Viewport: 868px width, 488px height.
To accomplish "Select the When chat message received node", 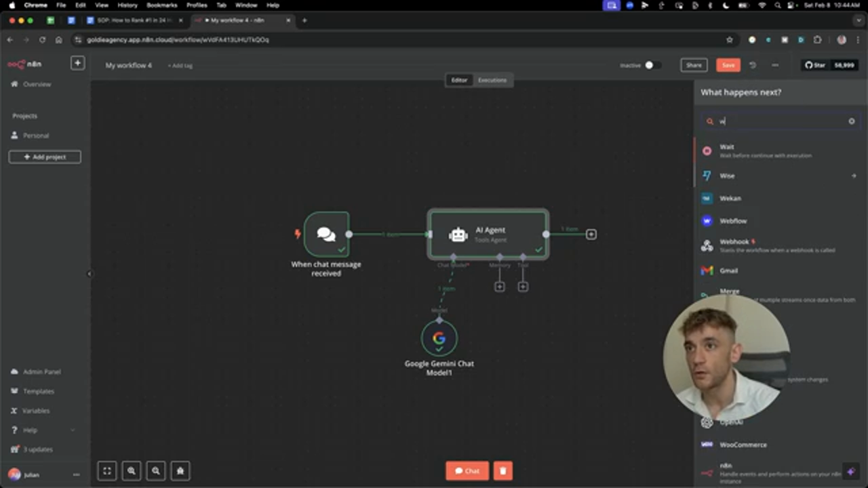I will point(327,234).
